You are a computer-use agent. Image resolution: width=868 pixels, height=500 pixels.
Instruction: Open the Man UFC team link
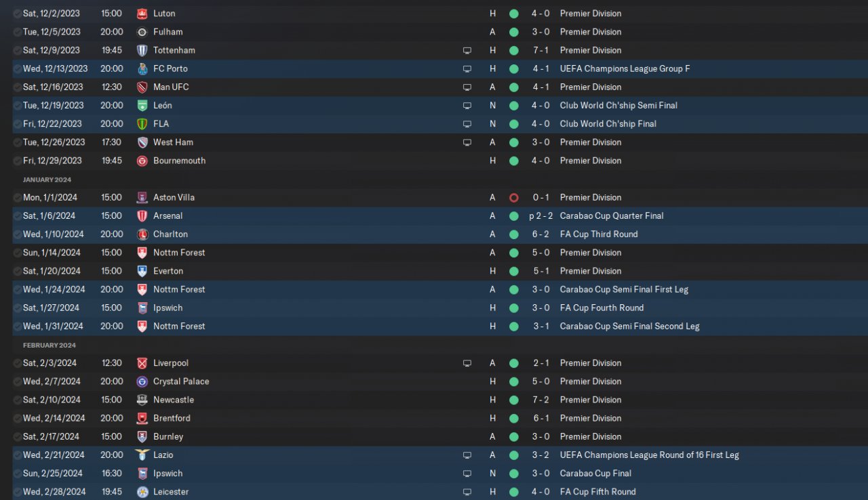click(x=171, y=87)
